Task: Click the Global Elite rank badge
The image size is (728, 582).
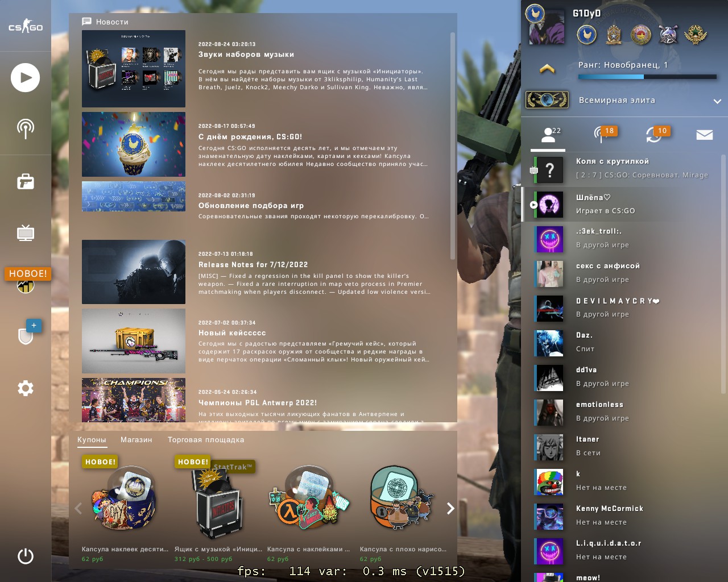Action: coord(547,100)
